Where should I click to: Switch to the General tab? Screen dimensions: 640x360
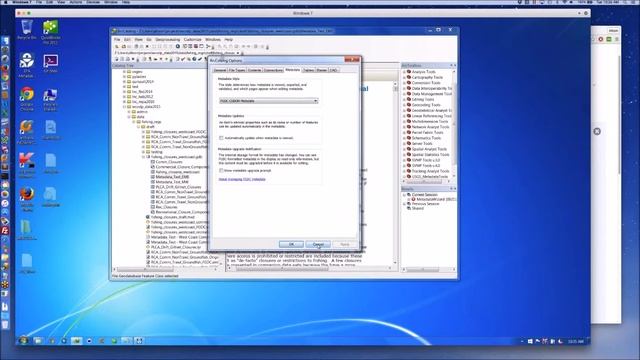(220, 70)
